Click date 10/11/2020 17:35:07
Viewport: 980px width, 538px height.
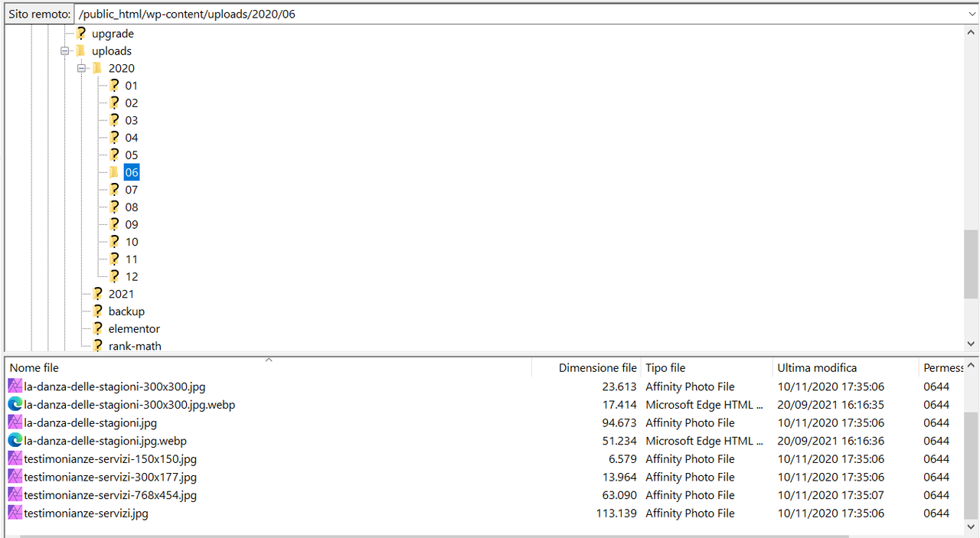click(x=831, y=495)
